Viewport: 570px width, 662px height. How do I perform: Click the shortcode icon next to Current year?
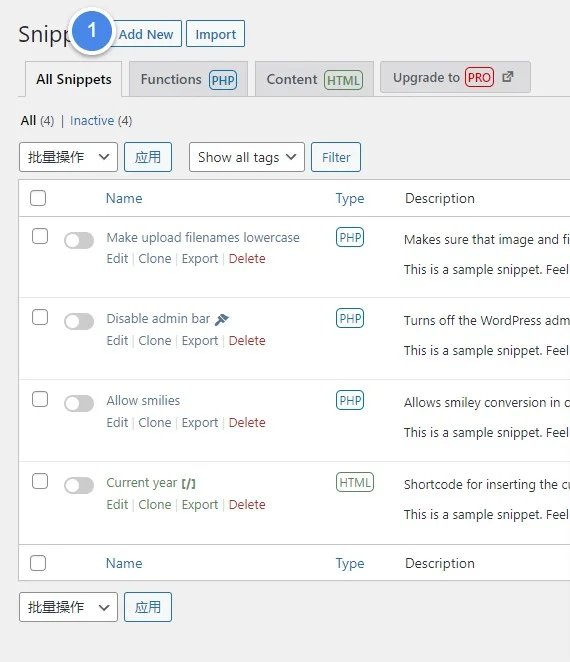tap(188, 483)
